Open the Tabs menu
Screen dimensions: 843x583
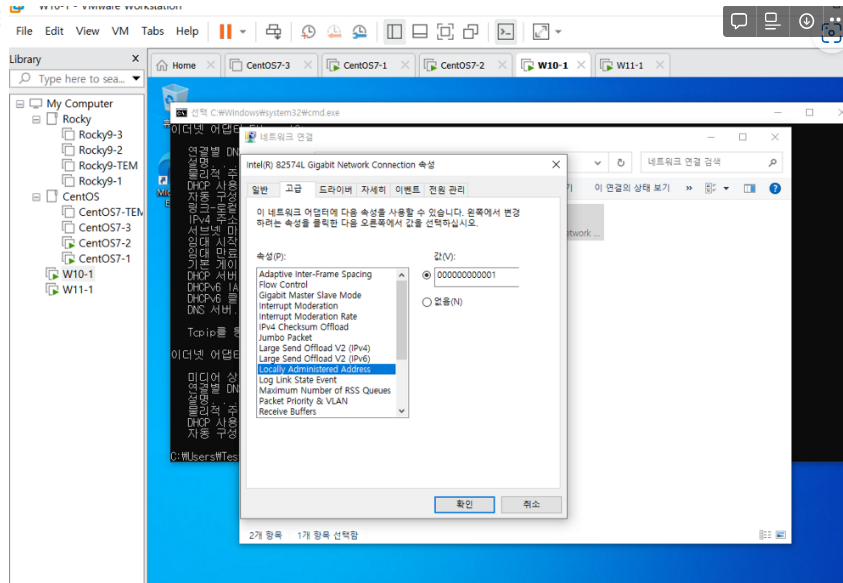[152, 31]
